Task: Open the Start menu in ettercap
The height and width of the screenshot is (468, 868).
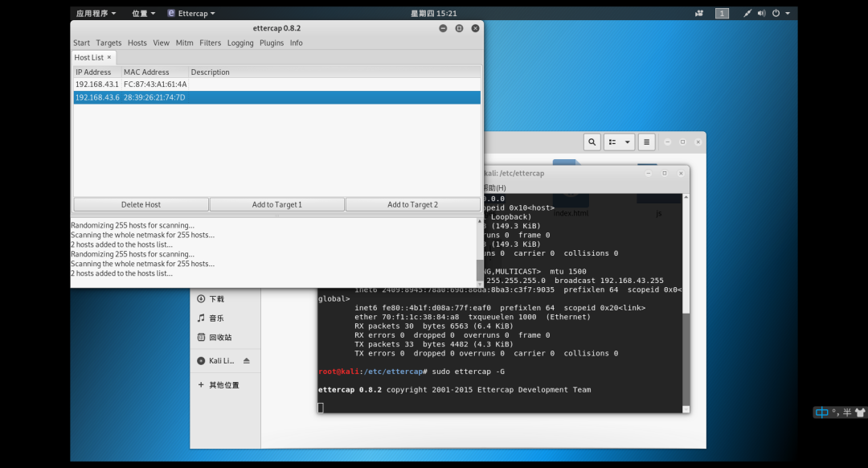Action: (x=81, y=43)
